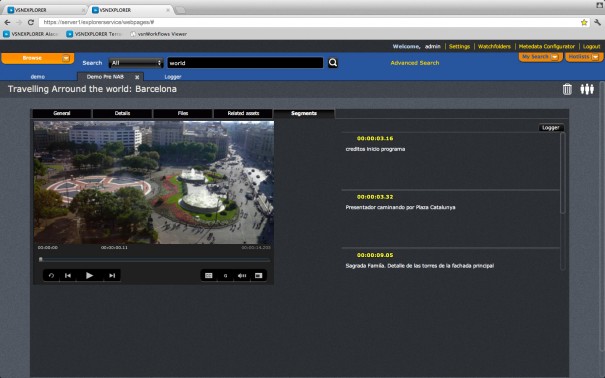Click the video timeline progress slider
Screen dimensions: 605x378
pyautogui.click(x=154, y=260)
